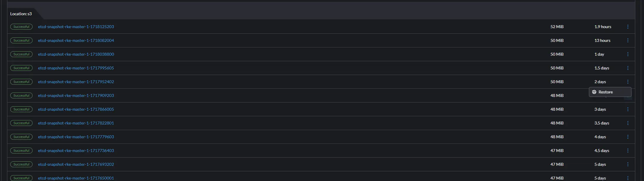Image resolution: width=644 pixels, height=181 pixels.
Task: Click the kebab menu for snapshot 1717822801
Action: click(x=628, y=123)
